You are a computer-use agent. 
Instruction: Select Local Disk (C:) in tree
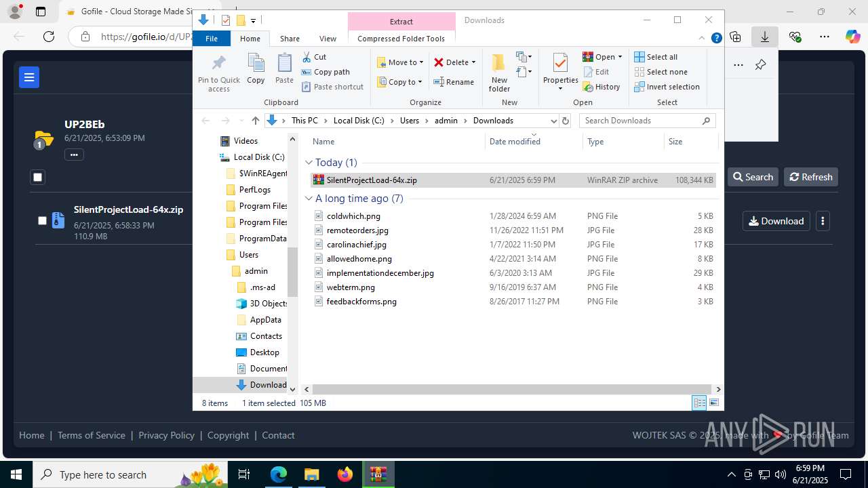[259, 157]
